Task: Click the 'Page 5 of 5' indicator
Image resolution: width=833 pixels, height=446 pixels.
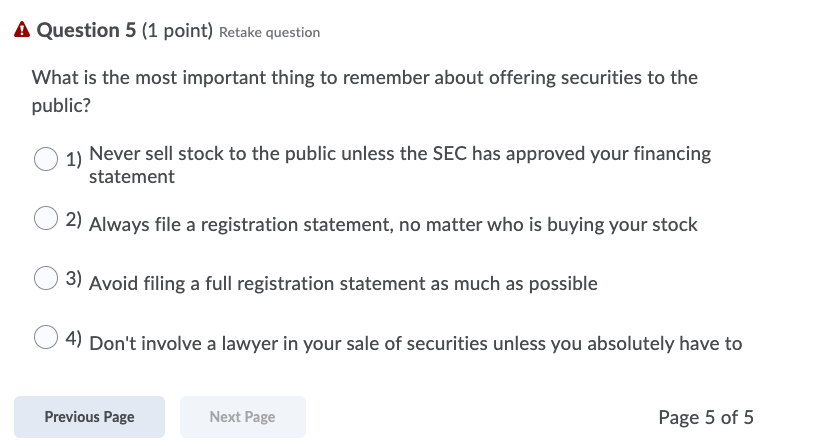Action: [706, 417]
